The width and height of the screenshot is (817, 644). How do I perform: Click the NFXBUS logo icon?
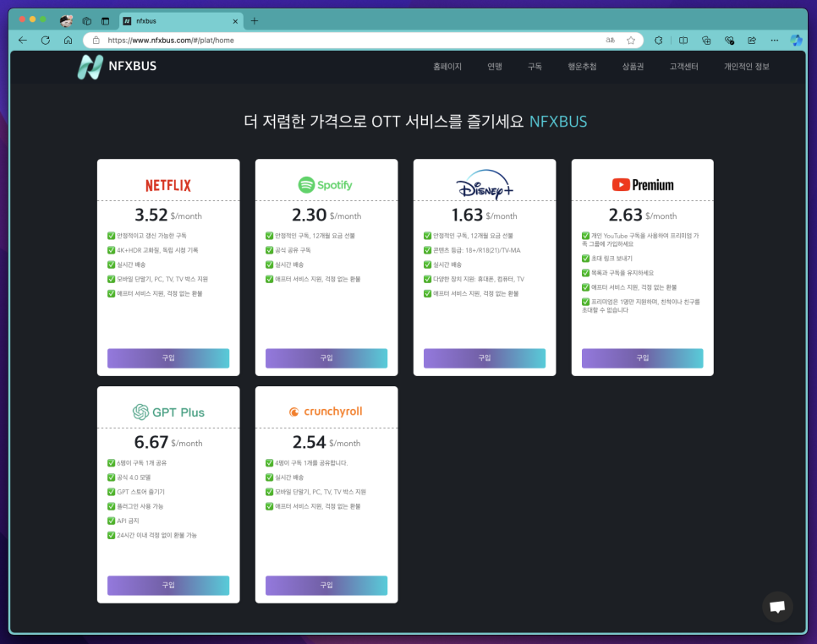[x=90, y=67]
